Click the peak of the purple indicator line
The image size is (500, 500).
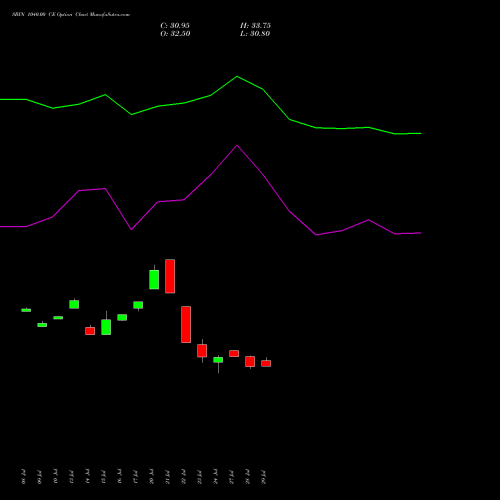pyautogui.click(x=237, y=145)
